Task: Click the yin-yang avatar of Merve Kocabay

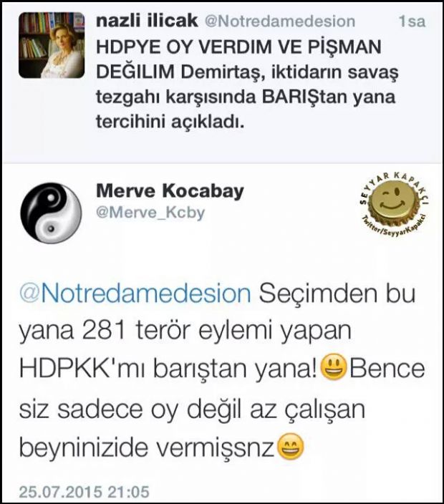Action: point(51,213)
